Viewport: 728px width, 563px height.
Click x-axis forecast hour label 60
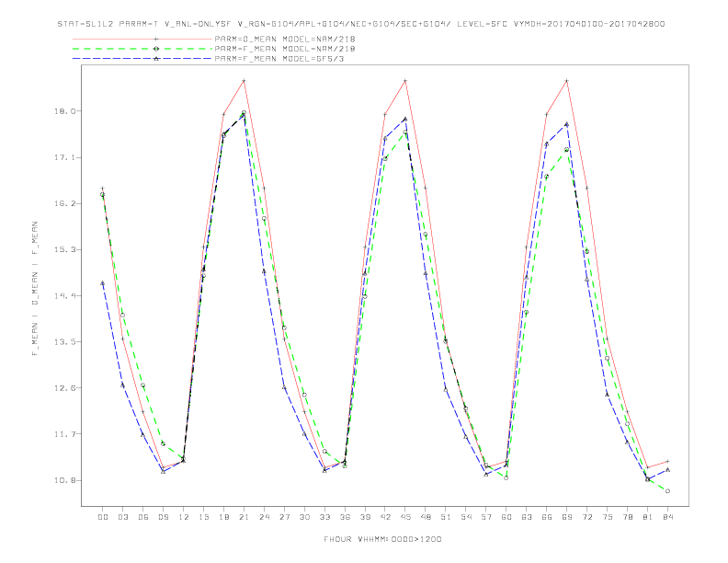[506, 517]
